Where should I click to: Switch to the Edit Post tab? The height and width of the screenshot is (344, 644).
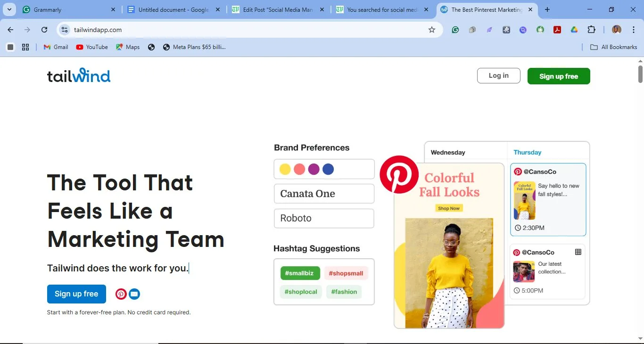tap(278, 9)
